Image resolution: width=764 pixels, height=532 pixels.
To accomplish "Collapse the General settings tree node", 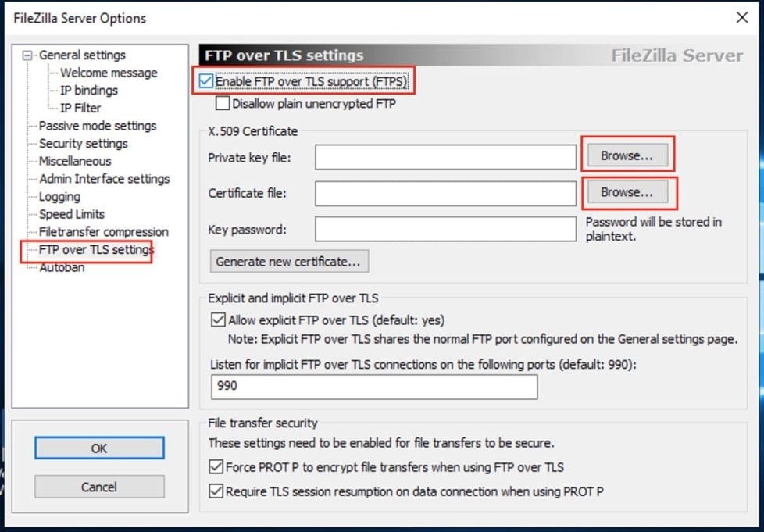I will pyautogui.click(x=29, y=55).
